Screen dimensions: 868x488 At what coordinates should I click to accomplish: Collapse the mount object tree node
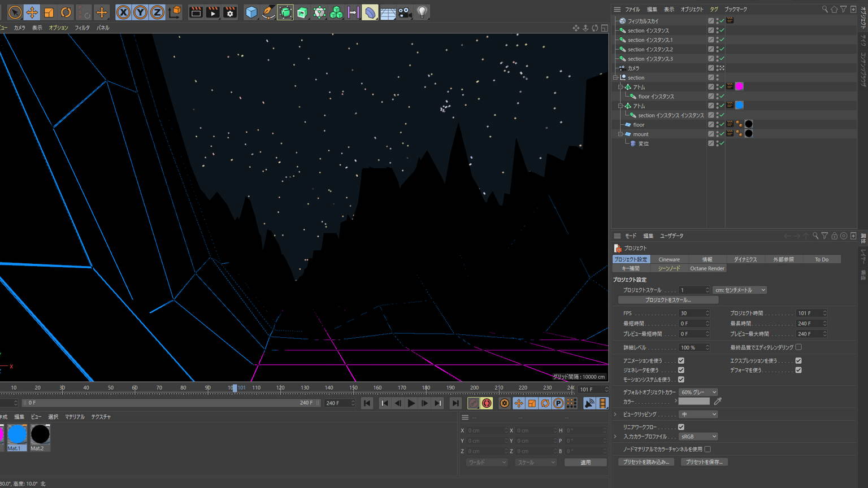[x=620, y=134]
